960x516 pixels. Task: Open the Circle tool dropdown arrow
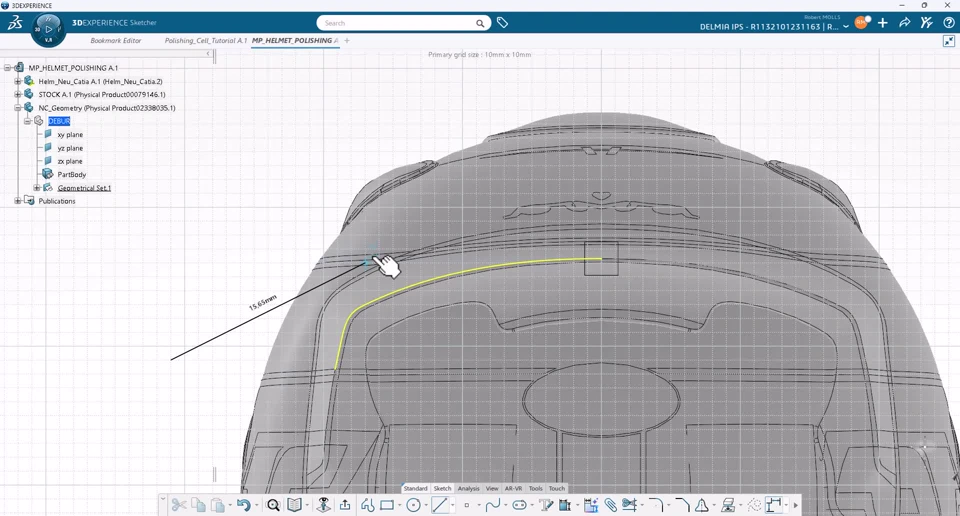pyautogui.click(x=426, y=506)
